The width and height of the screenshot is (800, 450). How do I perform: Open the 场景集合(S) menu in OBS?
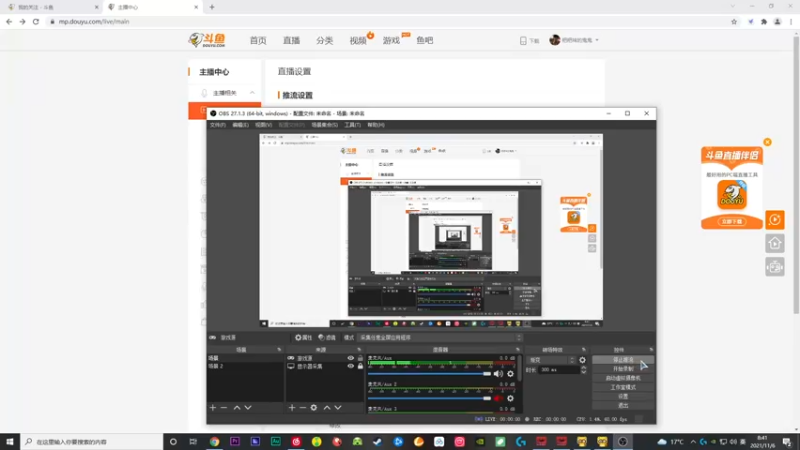point(324,125)
